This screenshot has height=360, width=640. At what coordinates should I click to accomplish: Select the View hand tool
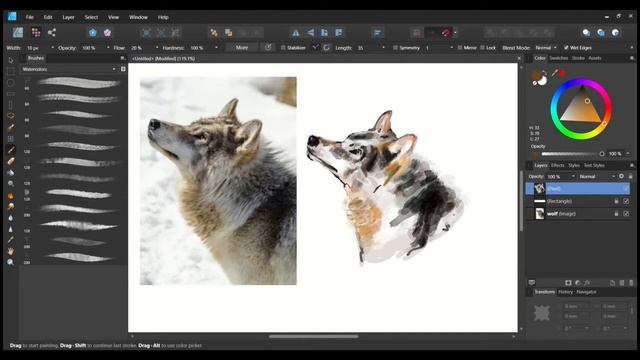pyautogui.click(x=11, y=251)
